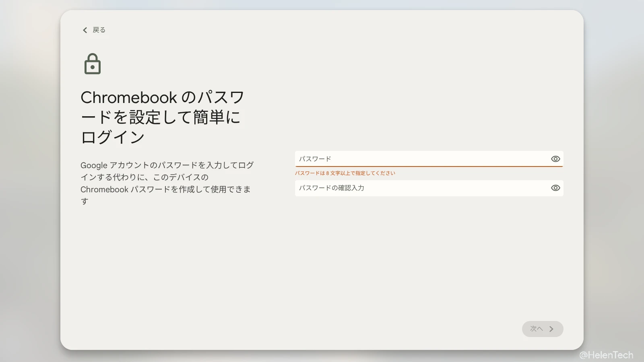Click the right chevron inside 次へ button
The width and height of the screenshot is (644, 362).
click(x=551, y=329)
